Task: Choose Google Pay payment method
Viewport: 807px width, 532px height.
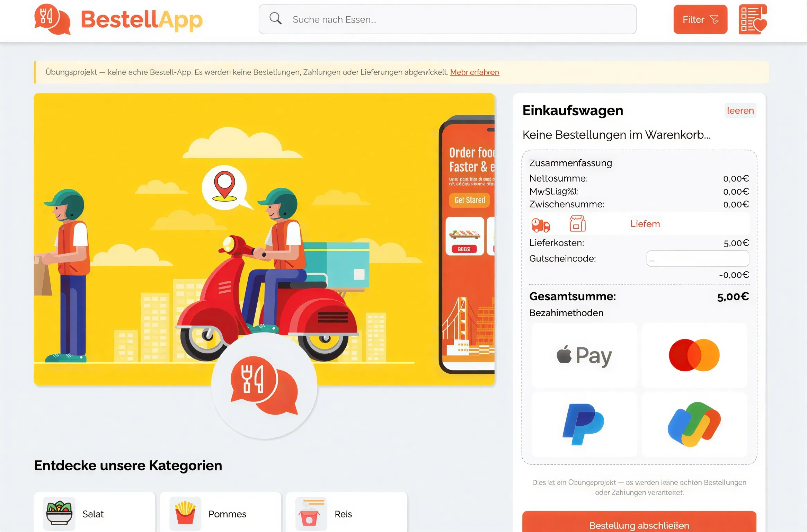Action: click(x=694, y=424)
